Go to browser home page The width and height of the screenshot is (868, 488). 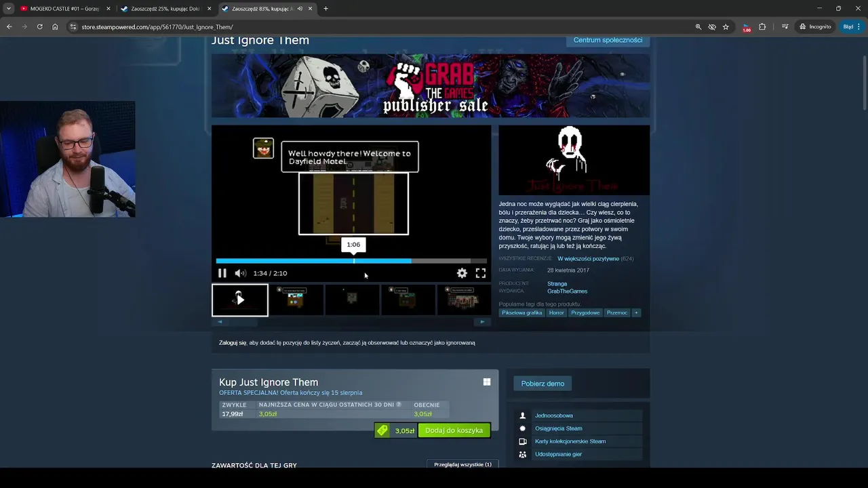[55, 26]
